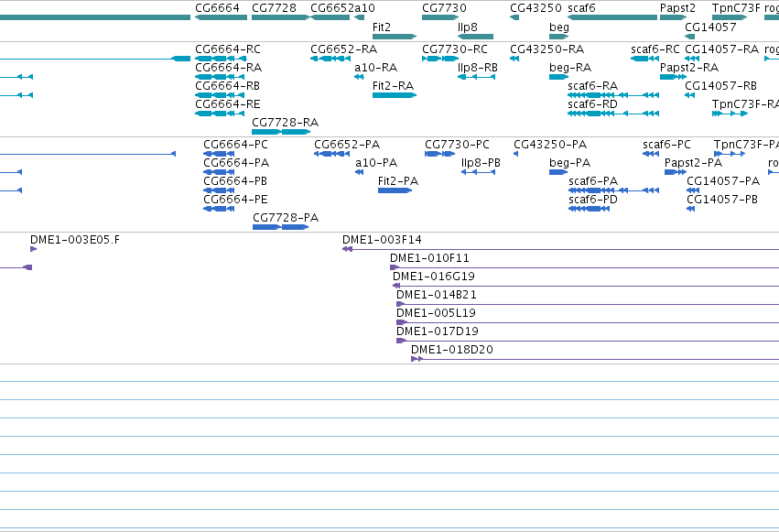Viewport: 779px width, 532px height.
Task: Select protein scaf6-PD
Action: pos(593,200)
